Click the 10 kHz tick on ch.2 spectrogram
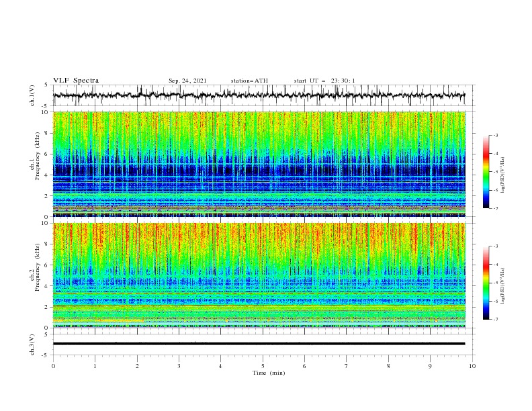Image resolution: width=532 pixels, height=411 pixels. pyautogui.click(x=46, y=223)
